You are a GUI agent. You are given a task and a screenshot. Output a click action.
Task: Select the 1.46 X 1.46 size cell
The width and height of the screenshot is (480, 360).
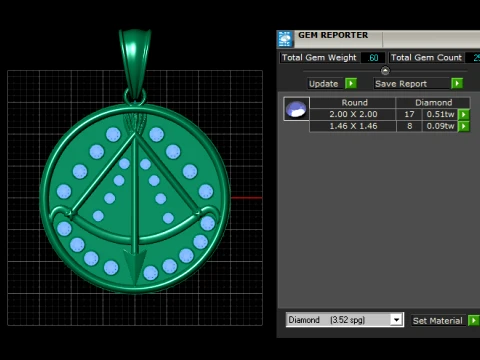pos(353,126)
